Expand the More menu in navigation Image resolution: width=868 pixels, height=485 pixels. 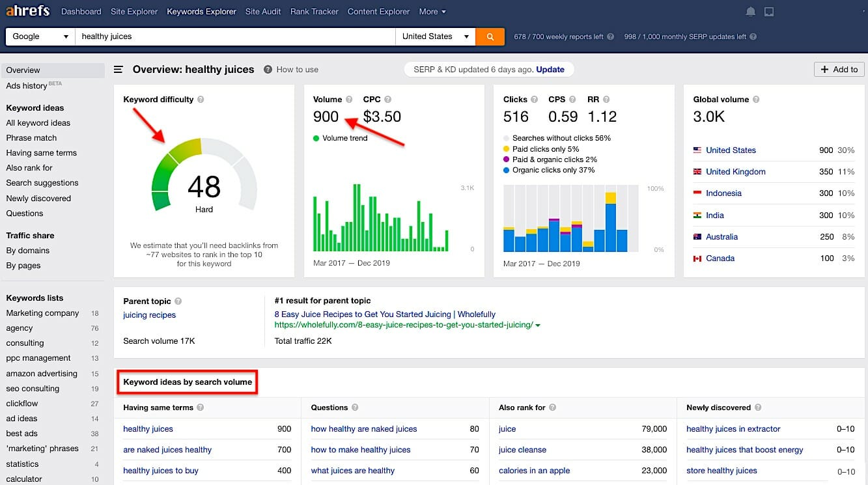[433, 12]
